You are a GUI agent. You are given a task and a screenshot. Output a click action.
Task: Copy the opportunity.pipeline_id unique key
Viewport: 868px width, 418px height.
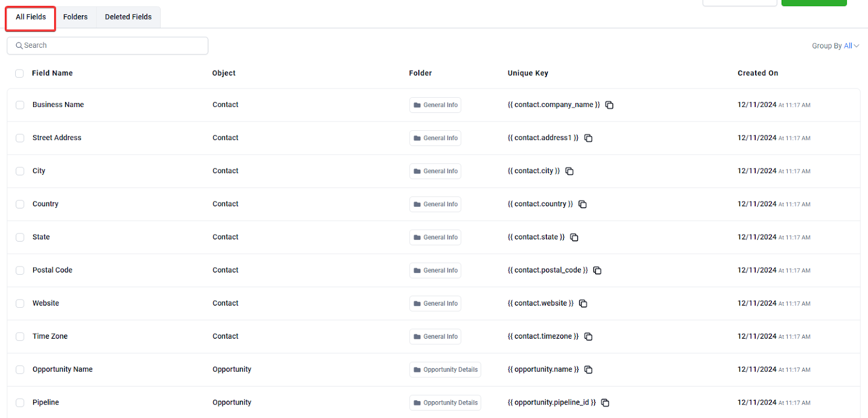click(x=605, y=403)
